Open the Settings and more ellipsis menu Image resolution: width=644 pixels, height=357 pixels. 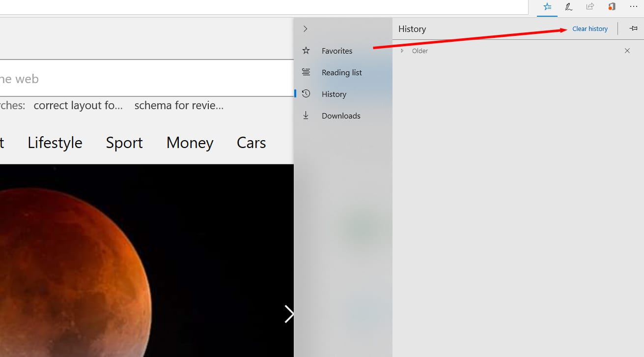point(633,7)
